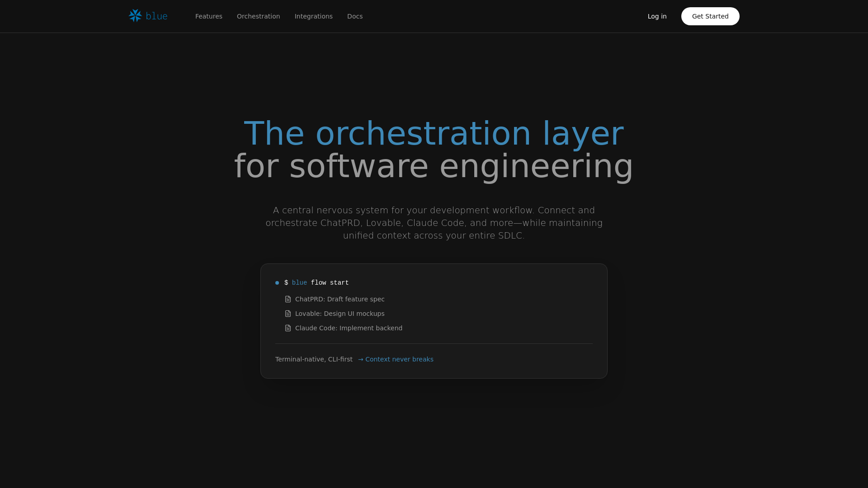Select the "blue flow start" command text
This screenshot has height=488, width=868.
click(321, 283)
